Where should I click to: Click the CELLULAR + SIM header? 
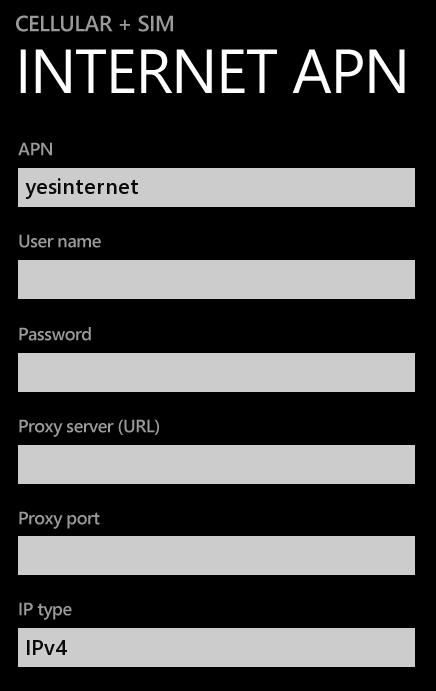95,24
